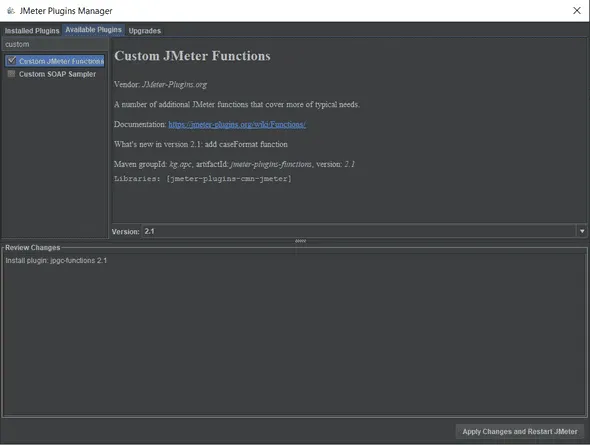Viewport: 590px width, 445px height.
Task: Click the 'Install plugin: jpgc-functions 2.1' text
Action: [56, 260]
